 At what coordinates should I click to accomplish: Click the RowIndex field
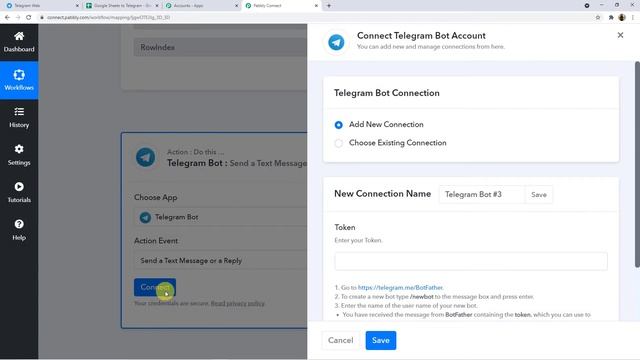click(220, 47)
